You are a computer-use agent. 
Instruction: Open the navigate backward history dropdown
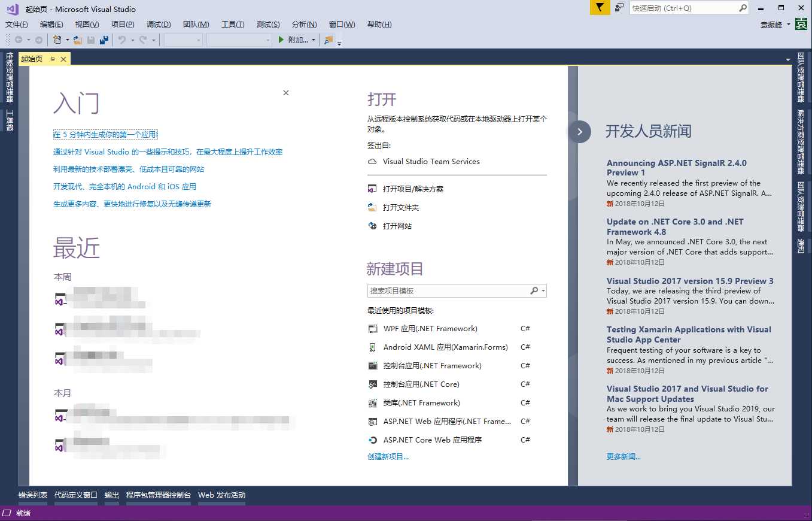28,40
